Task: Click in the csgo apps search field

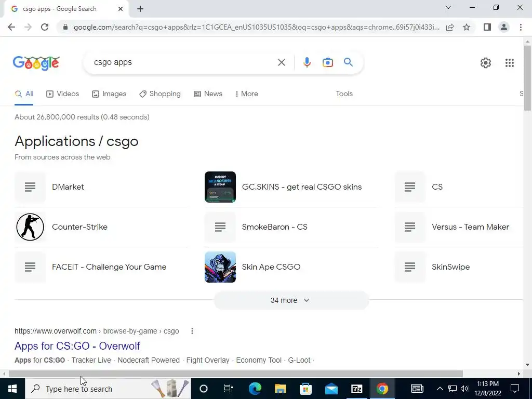Action: 183,62
